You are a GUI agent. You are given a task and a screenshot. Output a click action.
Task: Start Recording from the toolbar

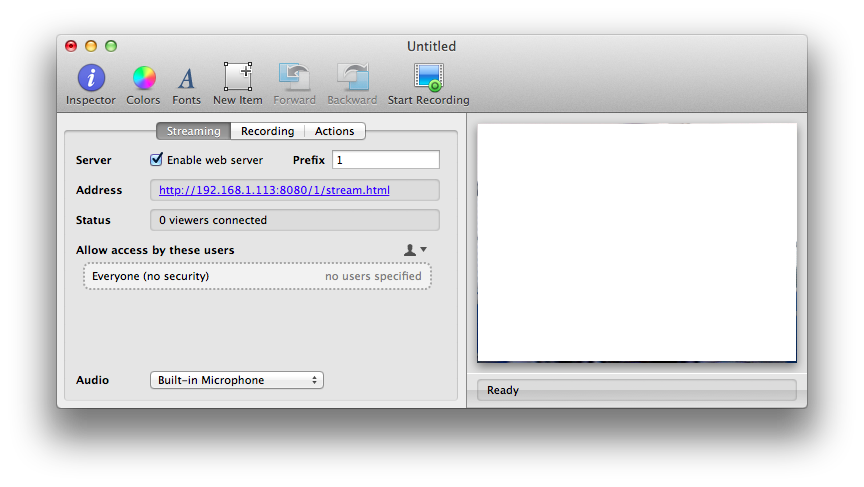428,84
